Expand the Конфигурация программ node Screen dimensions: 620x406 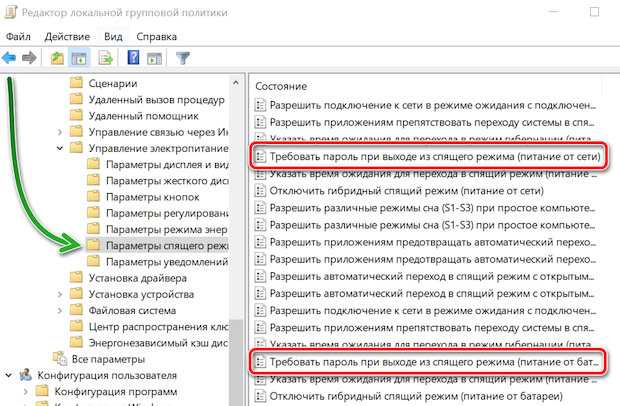point(25,391)
